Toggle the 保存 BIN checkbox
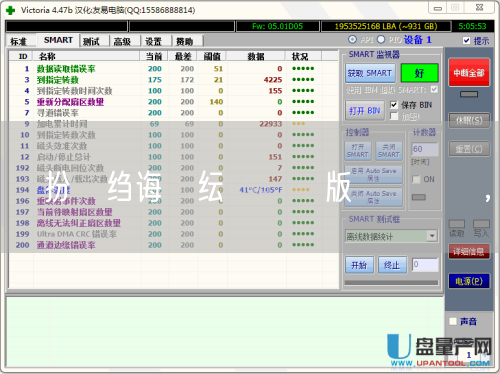The image size is (500, 374). (394, 105)
